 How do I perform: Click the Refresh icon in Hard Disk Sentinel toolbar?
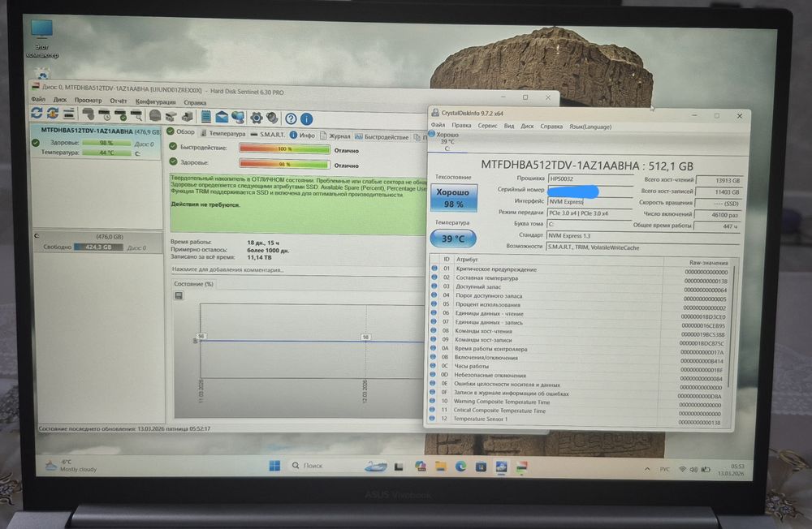37,113
